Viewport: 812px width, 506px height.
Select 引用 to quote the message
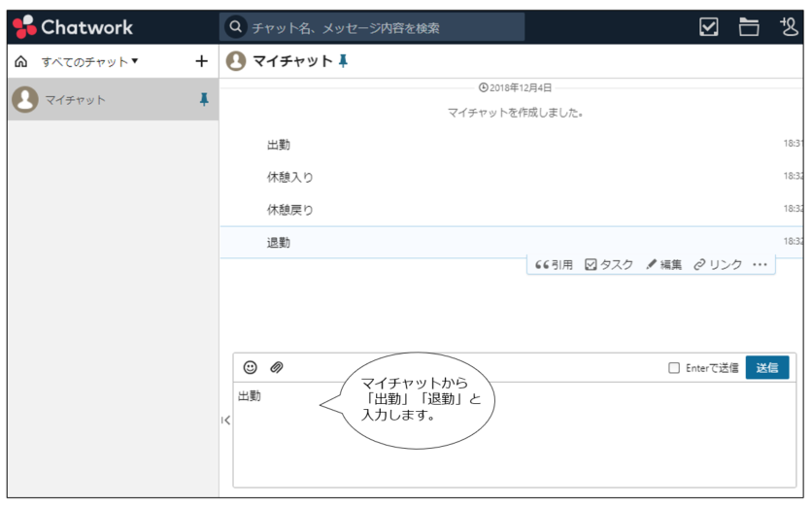coord(555,264)
